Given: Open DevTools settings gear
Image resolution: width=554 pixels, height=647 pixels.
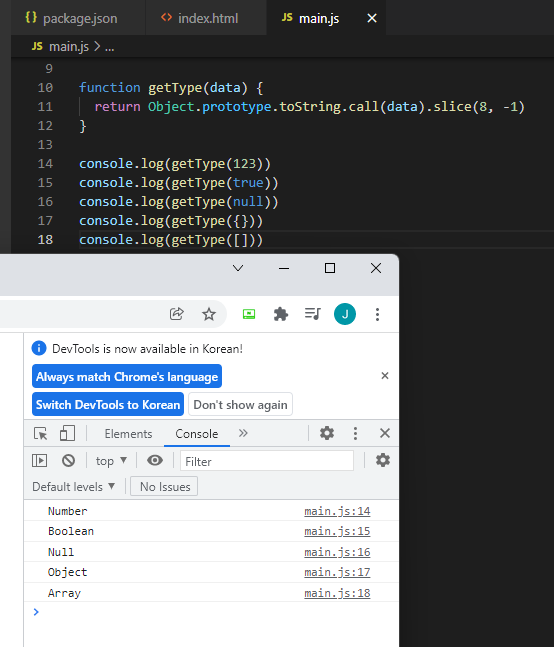Looking at the screenshot, I should [327, 433].
